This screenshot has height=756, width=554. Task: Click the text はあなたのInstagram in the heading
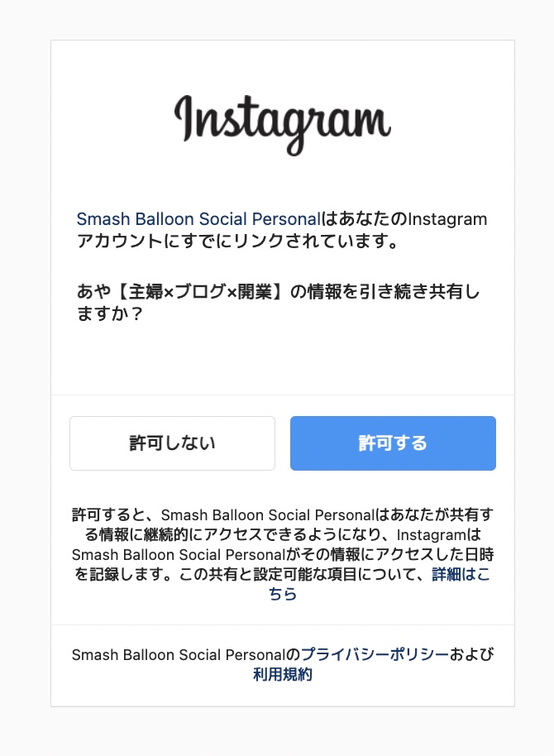click(404, 219)
